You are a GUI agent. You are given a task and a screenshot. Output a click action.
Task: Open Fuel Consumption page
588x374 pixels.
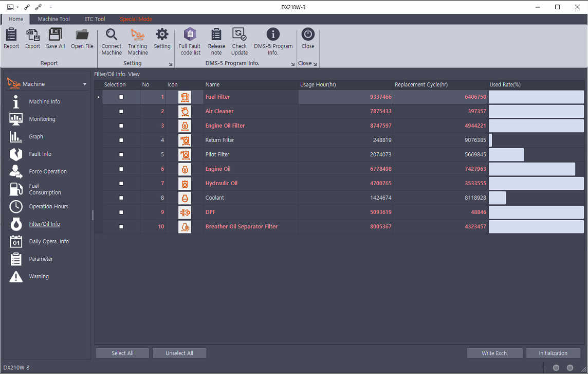coord(45,189)
